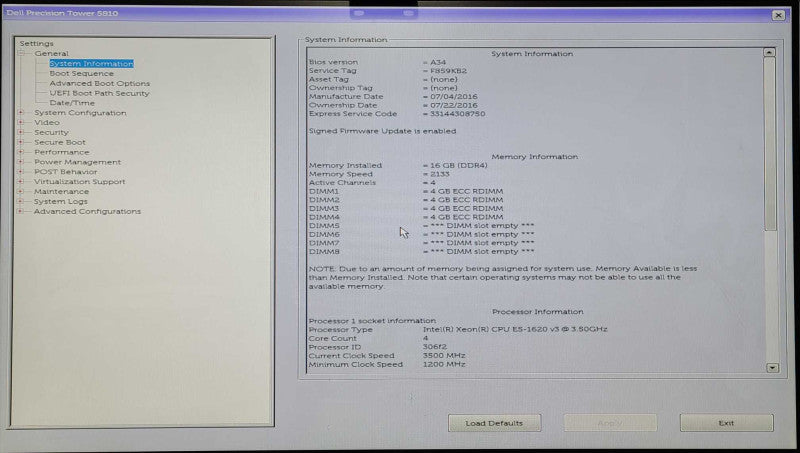The height and width of the screenshot is (453, 800).
Task: Select the Power Management label
Action: (x=78, y=162)
